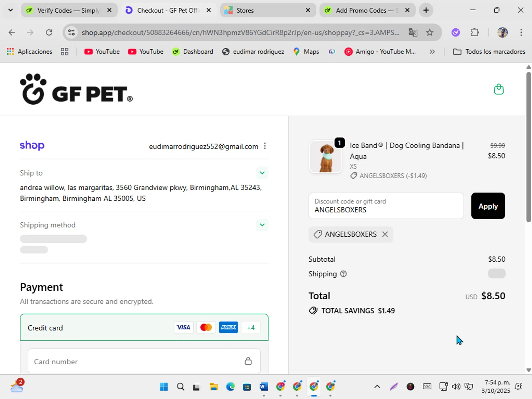Open the first YouTube bookmark

[x=102, y=52]
